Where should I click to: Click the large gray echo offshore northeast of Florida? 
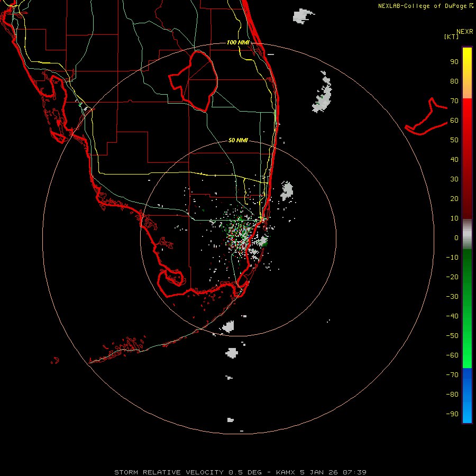pos(323,93)
